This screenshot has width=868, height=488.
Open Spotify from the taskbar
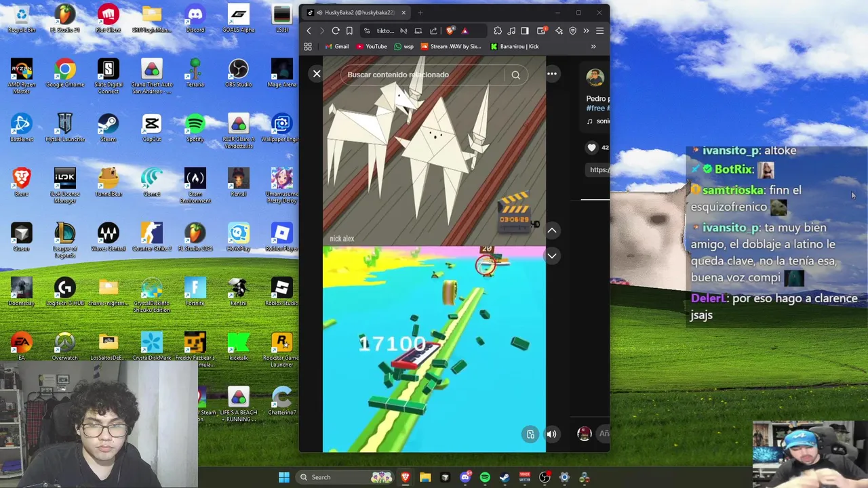(485, 477)
